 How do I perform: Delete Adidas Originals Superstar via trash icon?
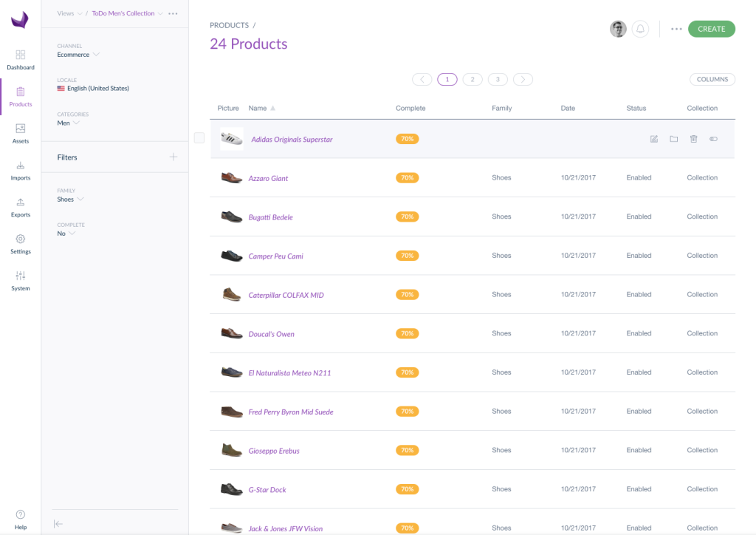point(693,139)
